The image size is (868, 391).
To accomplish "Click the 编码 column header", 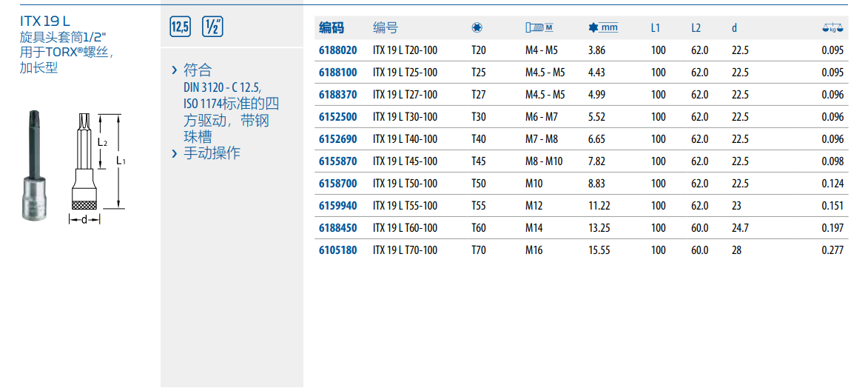I will coord(332,28).
